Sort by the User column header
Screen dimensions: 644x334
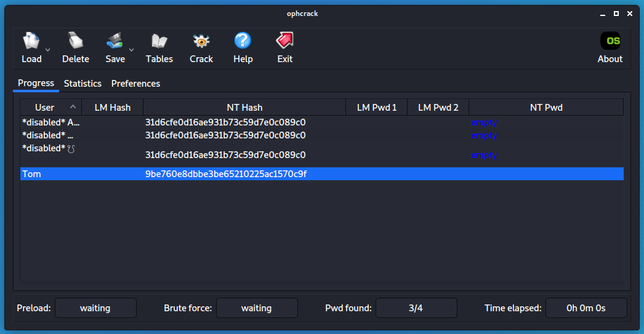coord(45,108)
